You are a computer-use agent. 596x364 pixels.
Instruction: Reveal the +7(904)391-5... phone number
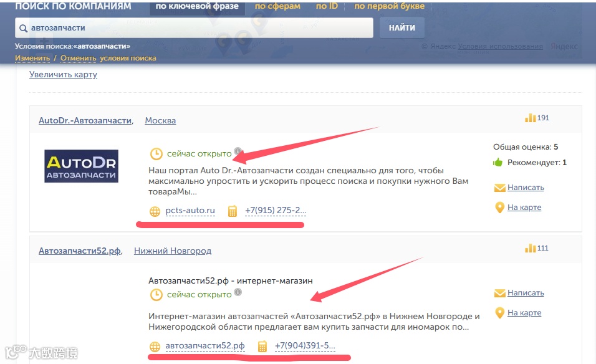pyautogui.click(x=305, y=346)
